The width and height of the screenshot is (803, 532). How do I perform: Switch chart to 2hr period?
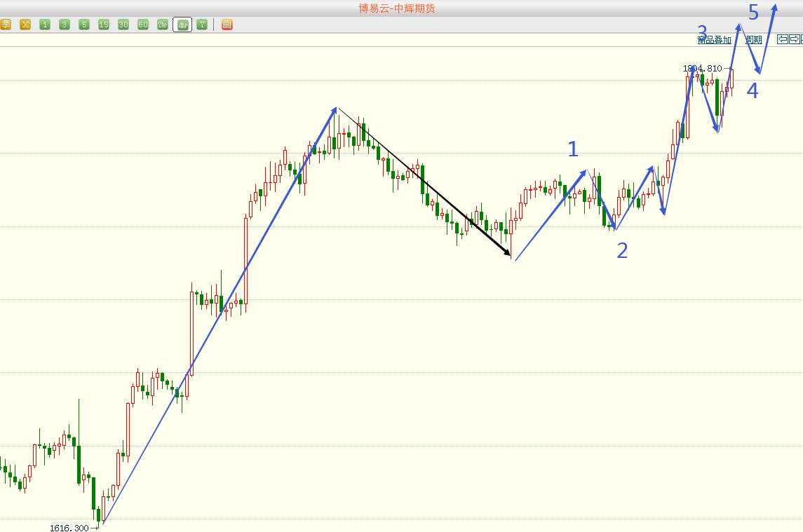click(163, 25)
